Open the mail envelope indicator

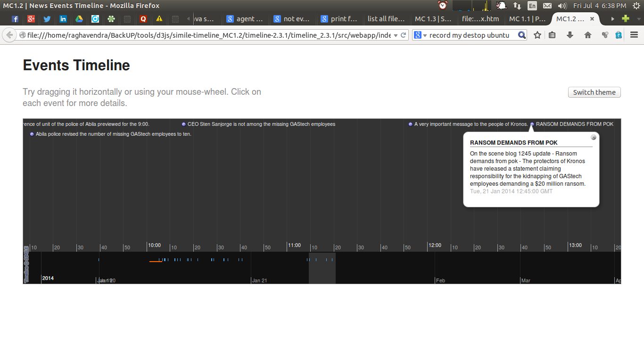[x=547, y=6]
